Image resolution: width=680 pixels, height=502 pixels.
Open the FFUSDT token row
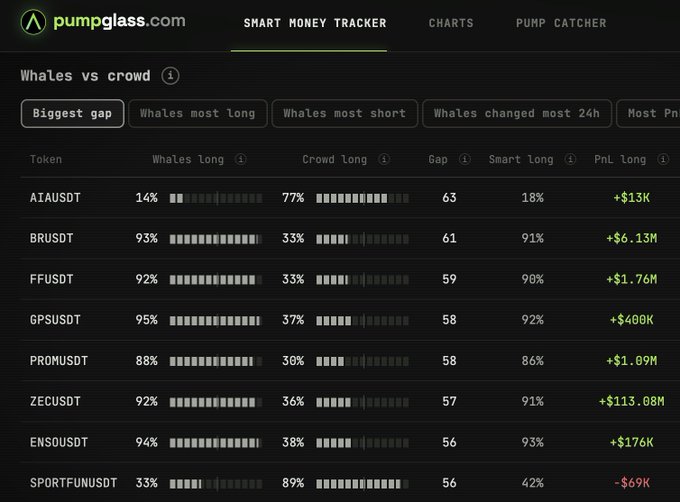(350, 279)
